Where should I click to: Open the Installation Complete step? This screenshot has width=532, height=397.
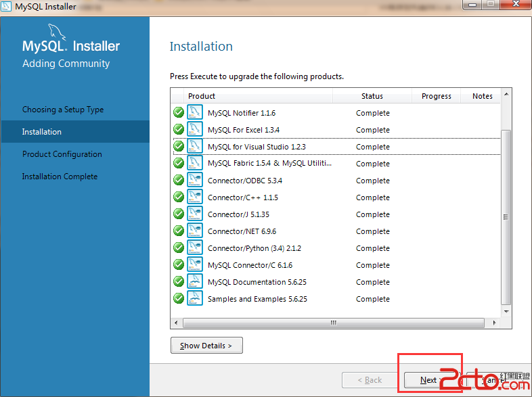(60, 177)
